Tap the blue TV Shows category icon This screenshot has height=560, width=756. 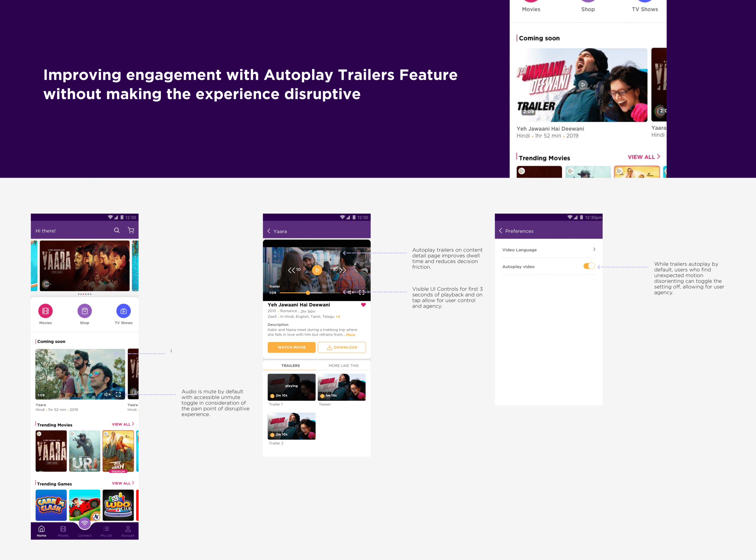[x=123, y=311]
